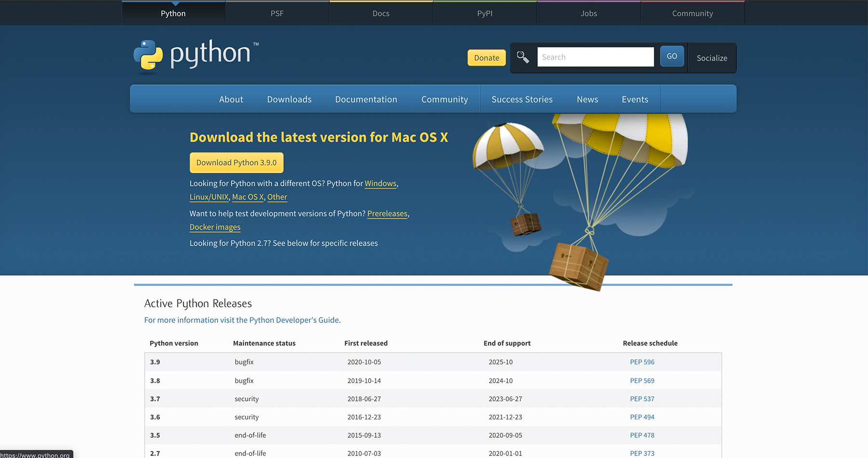Image resolution: width=868 pixels, height=458 pixels.
Task: Click inside the Search text field
Action: click(x=595, y=57)
